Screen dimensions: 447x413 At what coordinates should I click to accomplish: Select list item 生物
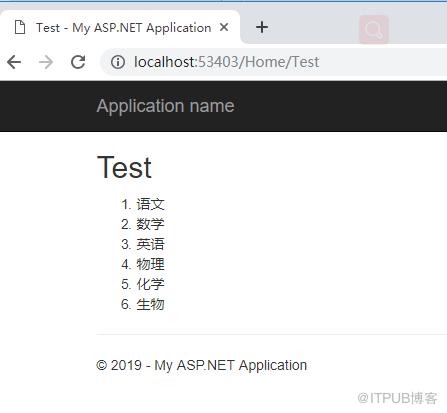click(x=150, y=304)
